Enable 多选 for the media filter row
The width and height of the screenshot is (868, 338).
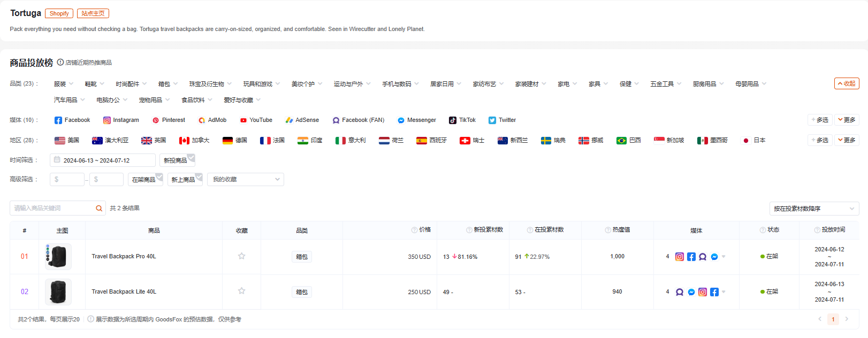coord(820,120)
